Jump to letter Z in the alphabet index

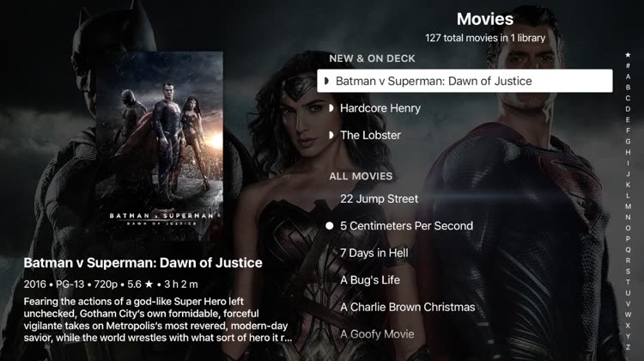[628, 347]
